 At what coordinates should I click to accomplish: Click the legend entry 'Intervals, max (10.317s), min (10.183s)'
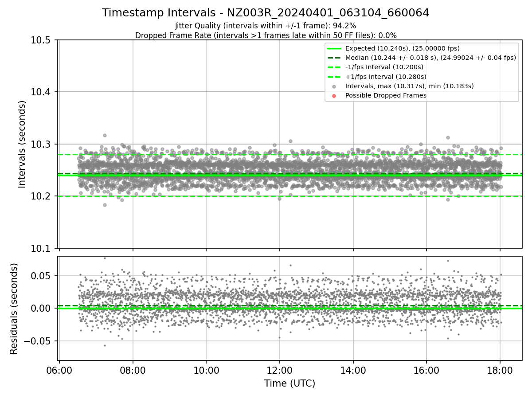click(x=410, y=86)
